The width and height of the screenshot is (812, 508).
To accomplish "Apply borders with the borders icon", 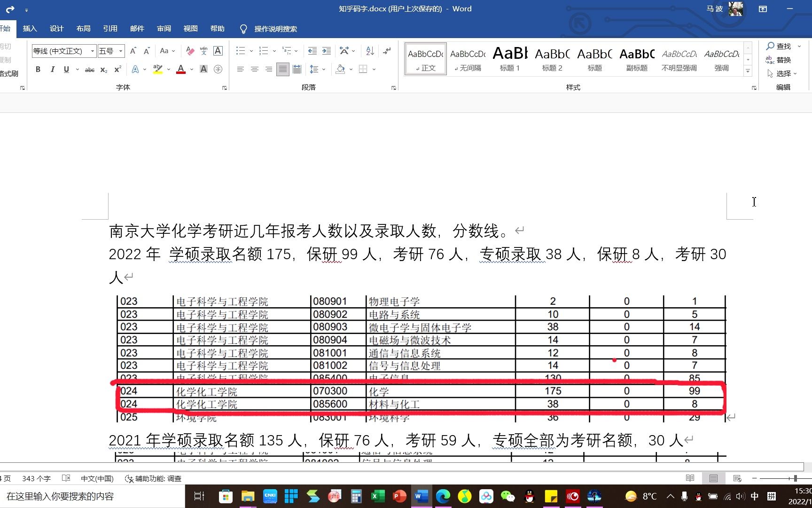I will click(x=363, y=69).
